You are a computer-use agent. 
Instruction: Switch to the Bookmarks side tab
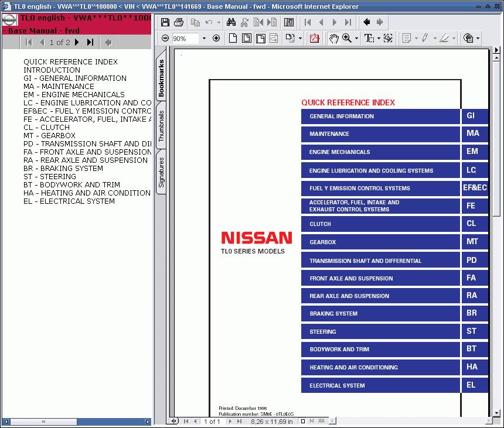pos(161,78)
